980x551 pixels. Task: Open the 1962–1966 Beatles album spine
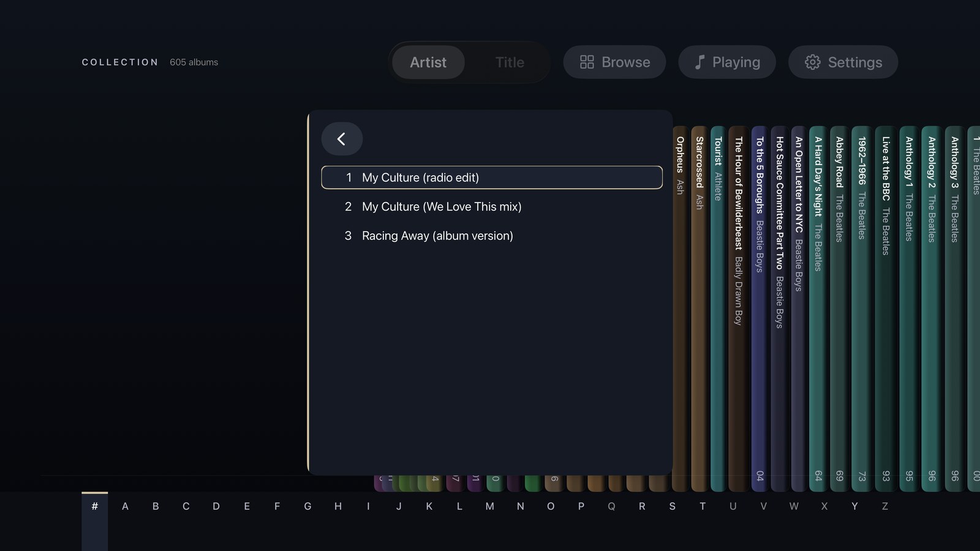(x=862, y=309)
